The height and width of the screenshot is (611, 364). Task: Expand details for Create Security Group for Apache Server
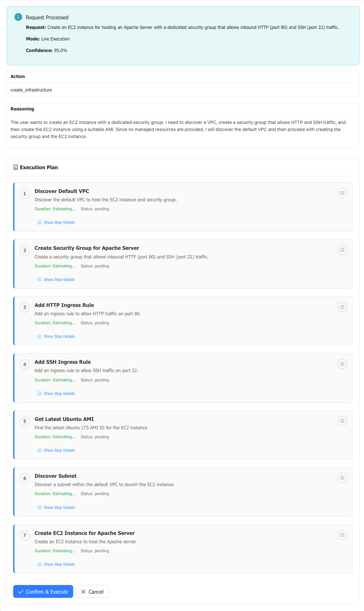click(59, 279)
